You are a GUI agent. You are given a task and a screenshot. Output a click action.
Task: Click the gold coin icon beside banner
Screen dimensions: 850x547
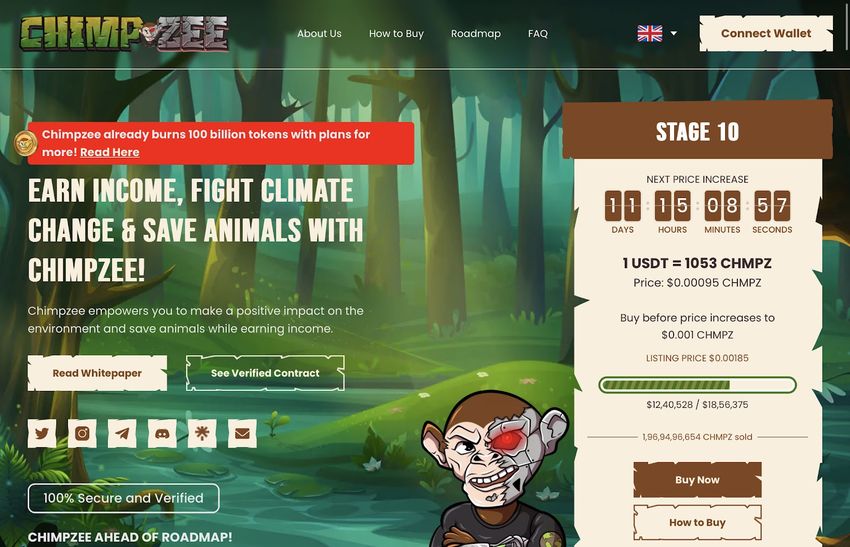click(25, 144)
